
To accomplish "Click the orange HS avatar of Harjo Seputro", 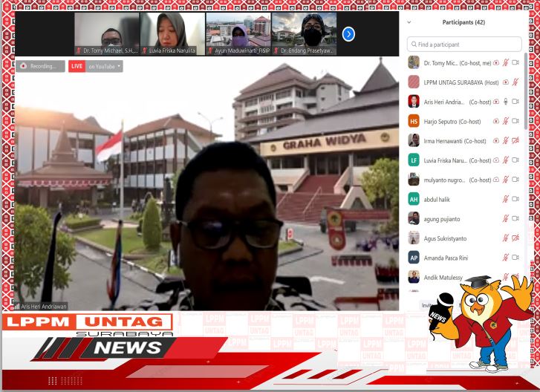I will pyautogui.click(x=414, y=121).
